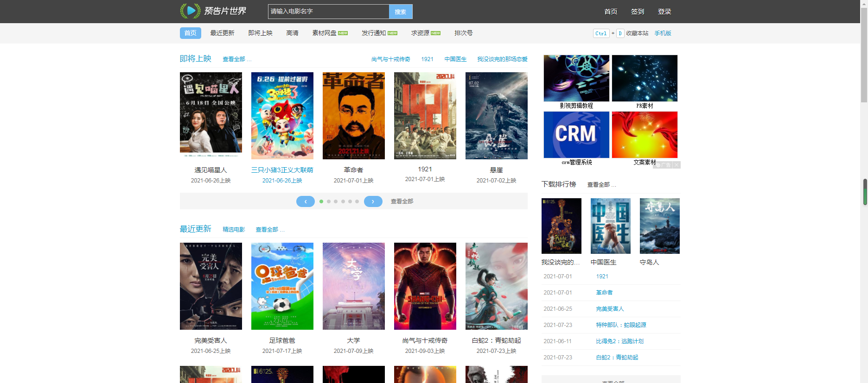Screen dimensions: 868x383
Task: Select the first green carousel dot
Action: click(321, 201)
